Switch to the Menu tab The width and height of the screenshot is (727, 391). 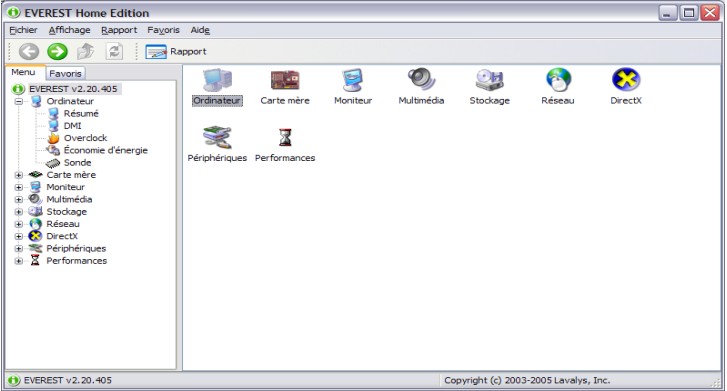click(24, 72)
